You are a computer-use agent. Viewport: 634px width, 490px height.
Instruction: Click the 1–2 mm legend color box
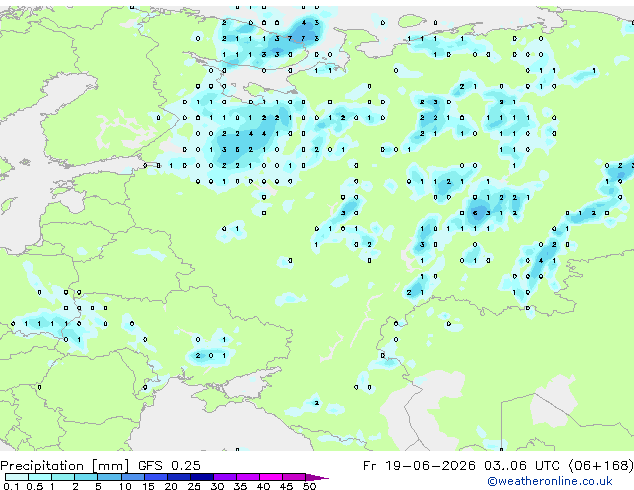(63, 477)
